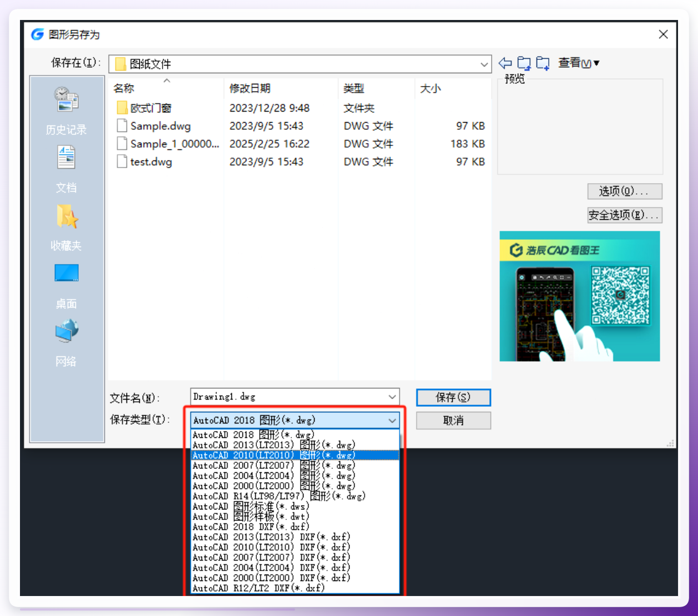Click the 2025/2/25 16:22 date cell
The image size is (698, 616).
(270, 144)
